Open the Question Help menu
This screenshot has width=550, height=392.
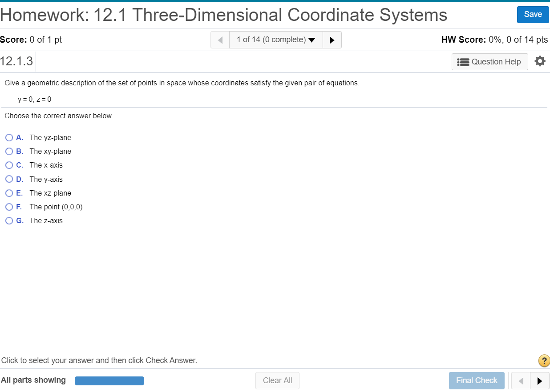click(x=489, y=61)
